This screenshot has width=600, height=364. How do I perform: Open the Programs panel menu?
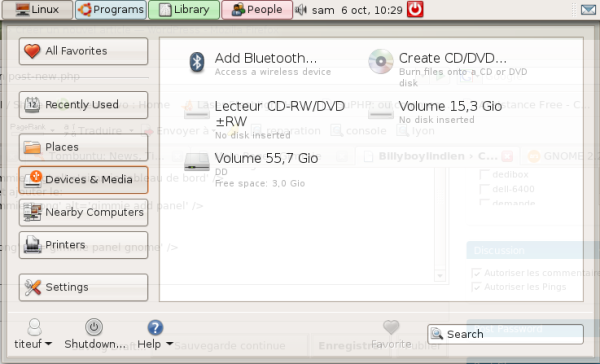[111, 10]
